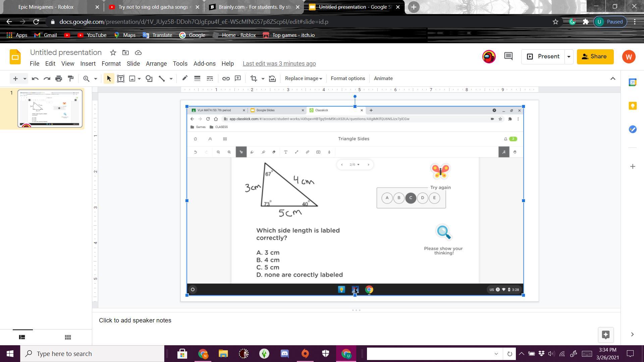Open the shape tool
Screen dimensions: 644x362
(x=149, y=78)
